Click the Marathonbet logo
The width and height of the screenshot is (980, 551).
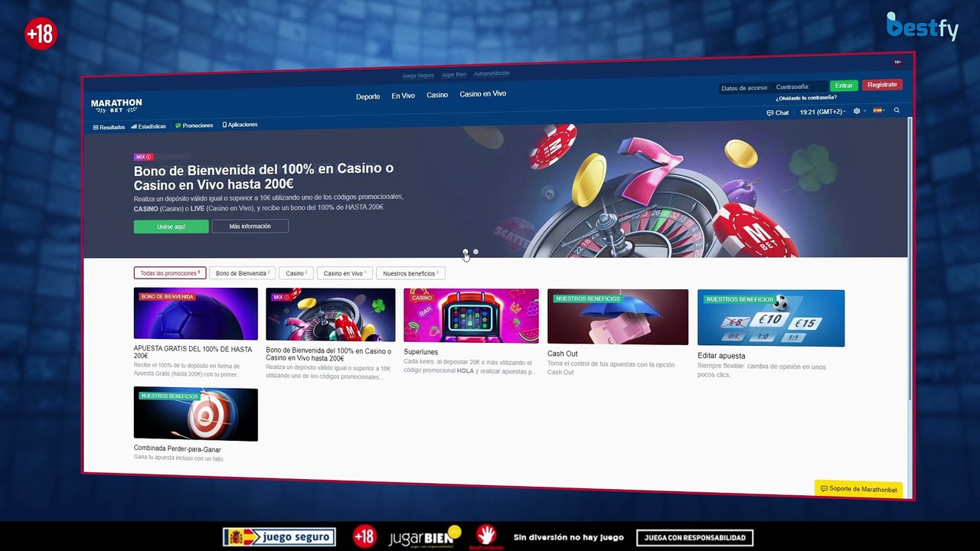(116, 105)
